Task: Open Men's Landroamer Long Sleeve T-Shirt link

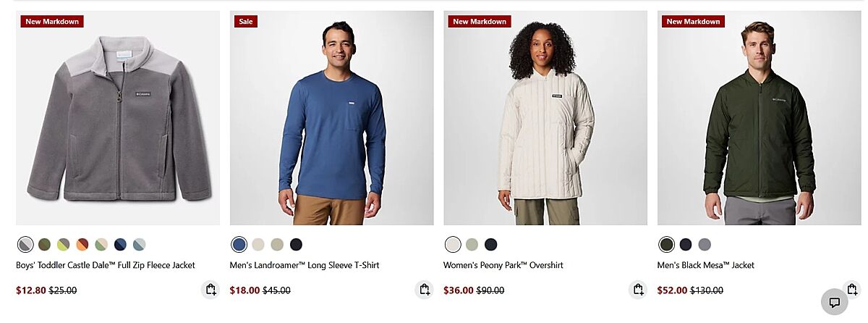Action: click(305, 265)
